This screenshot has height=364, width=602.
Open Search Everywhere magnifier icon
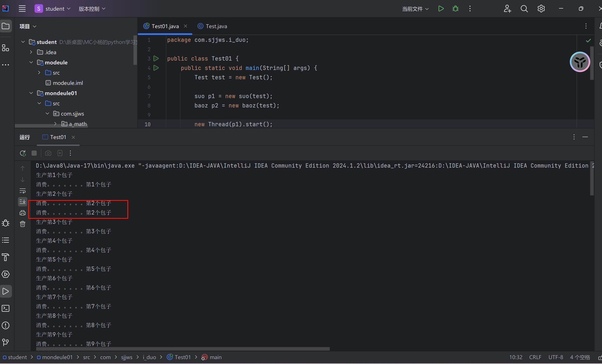click(x=524, y=9)
